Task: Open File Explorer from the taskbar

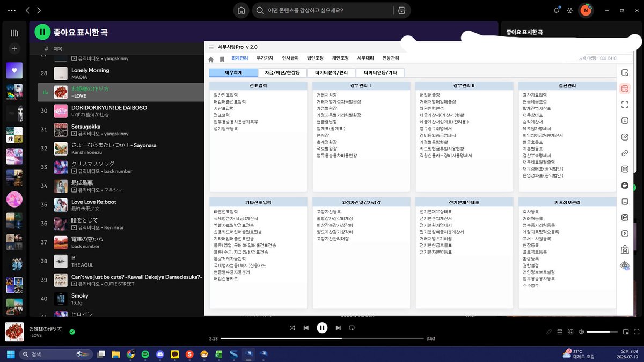Action: [115, 354]
